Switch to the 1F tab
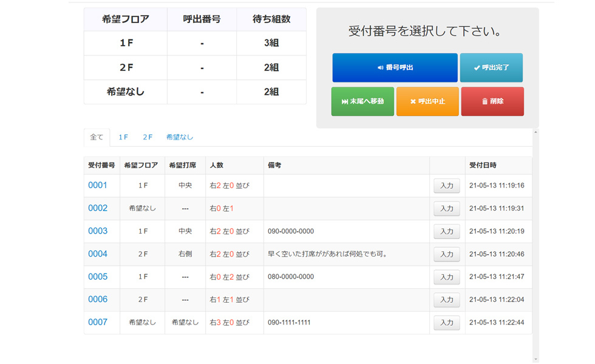Image resolution: width=595 pixels, height=364 pixels. click(x=123, y=137)
